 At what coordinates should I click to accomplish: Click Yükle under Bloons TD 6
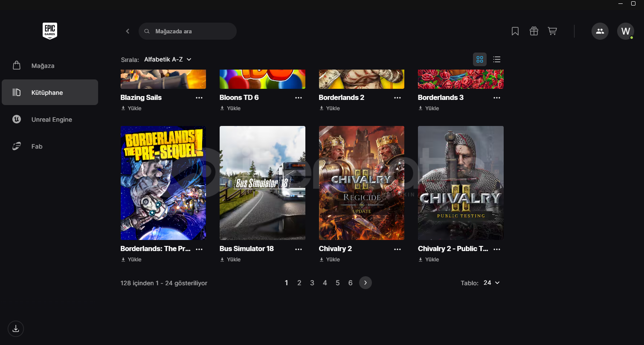click(x=230, y=108)
